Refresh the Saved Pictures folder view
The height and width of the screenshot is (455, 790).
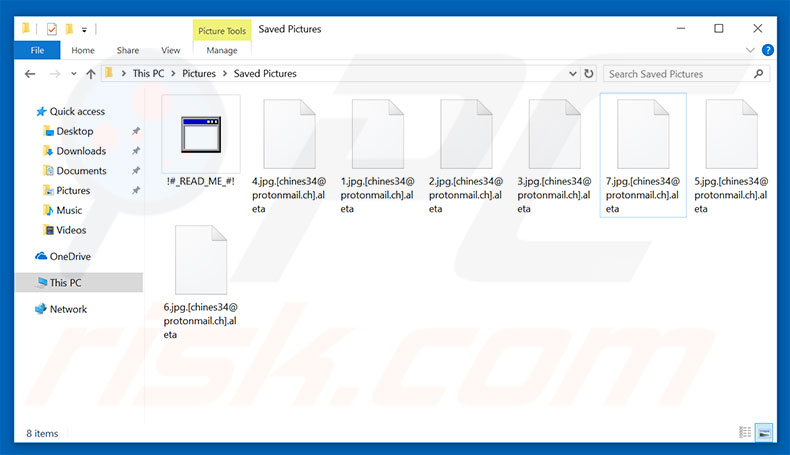(x=588, y=74)
